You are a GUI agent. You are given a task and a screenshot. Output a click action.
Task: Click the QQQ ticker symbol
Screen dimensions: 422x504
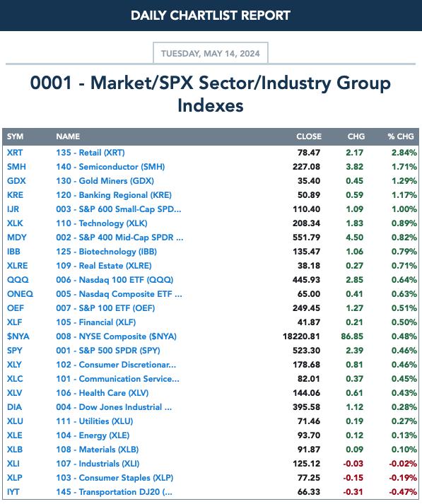click(x=18, y=280)
